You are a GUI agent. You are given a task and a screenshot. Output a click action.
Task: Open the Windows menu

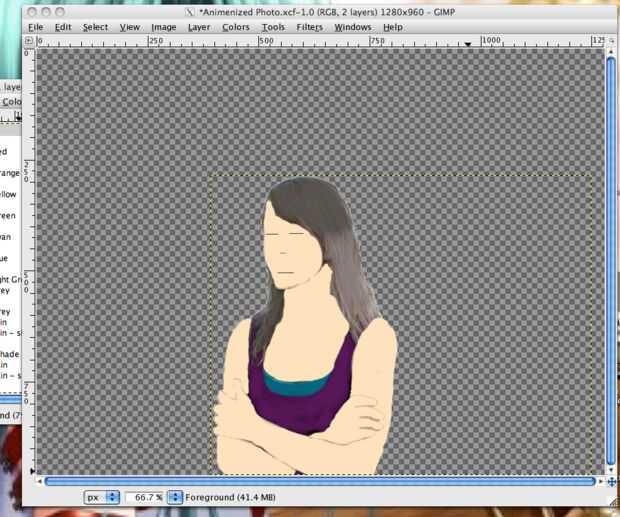click(353, 27)
